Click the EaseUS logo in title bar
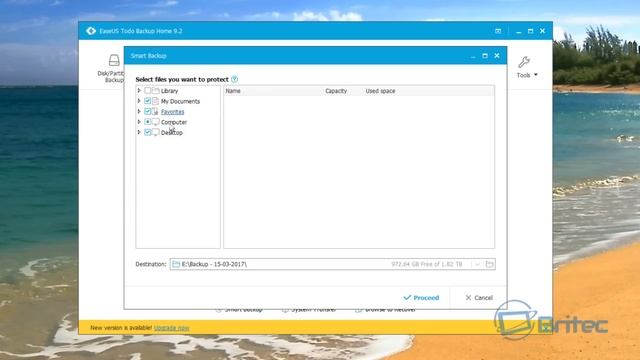The width and height of the screenshot is (640, 360). [x=91, y=31]
